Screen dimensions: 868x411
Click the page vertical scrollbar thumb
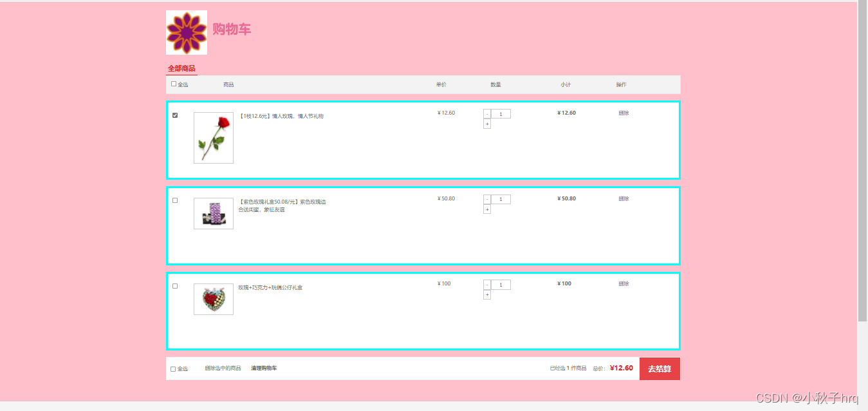coord(862,161)
